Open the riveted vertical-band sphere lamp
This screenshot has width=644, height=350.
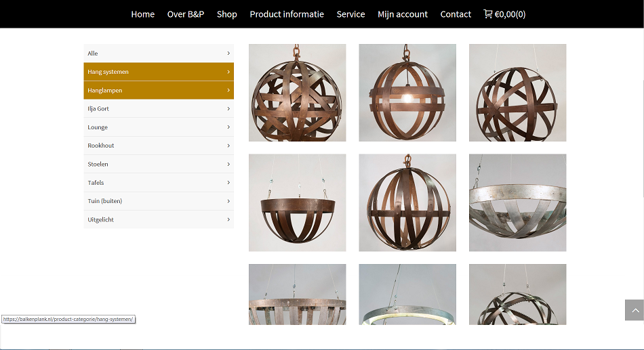(407, 202)
